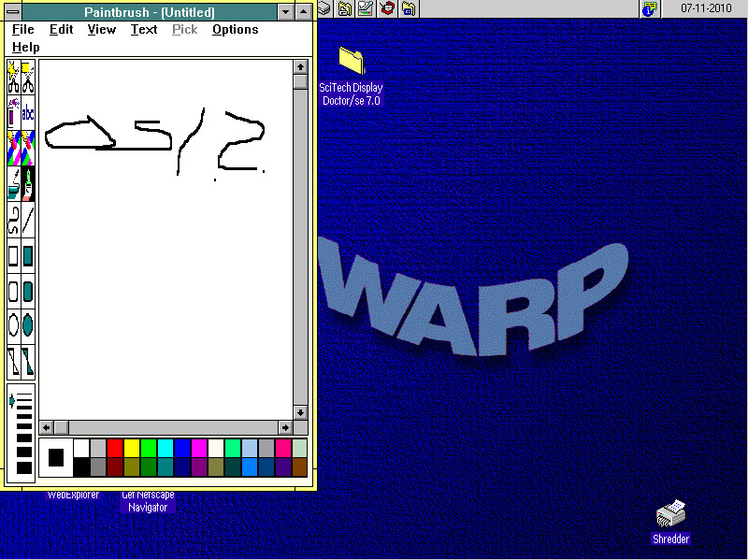748x560 pixels.
Task: Select the thickest line width option
Action: click(24, 467)
